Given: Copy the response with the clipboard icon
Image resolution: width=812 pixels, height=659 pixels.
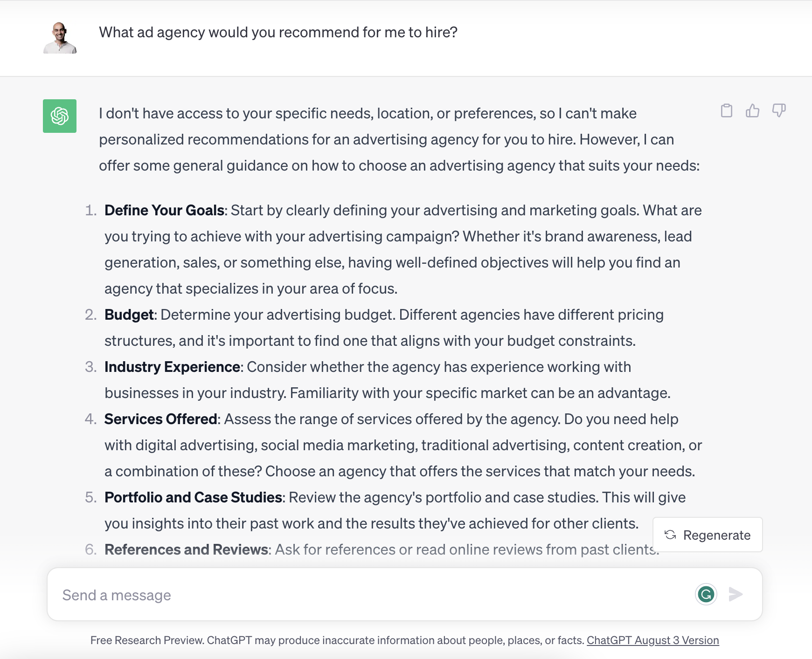Looking at the screenshot, I should click(726, 110).
